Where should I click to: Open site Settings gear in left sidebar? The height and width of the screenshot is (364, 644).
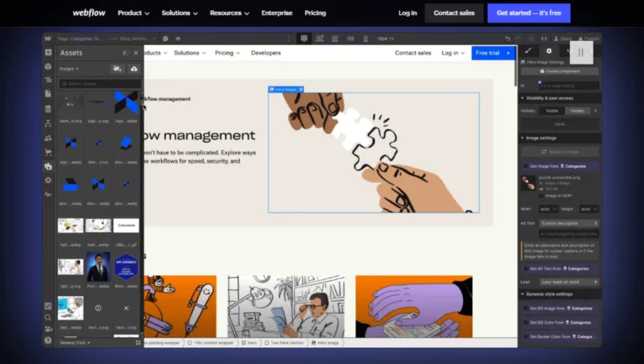pos(48,180)
